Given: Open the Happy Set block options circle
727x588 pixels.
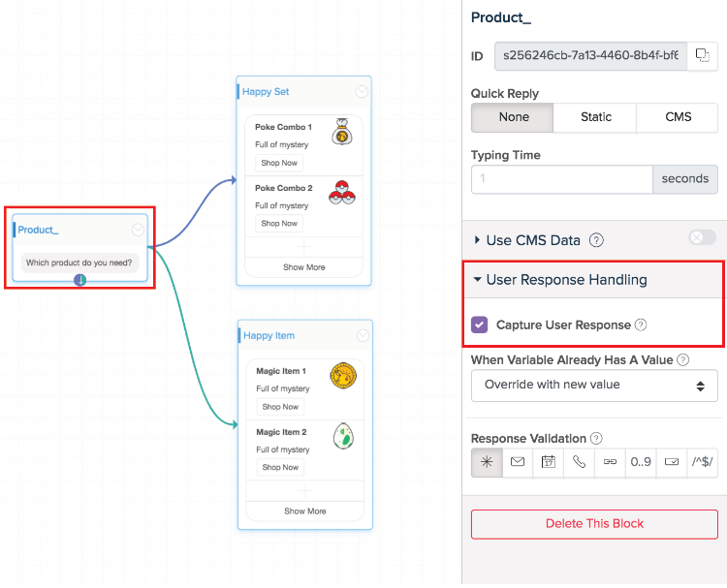Looking at the screenshot, I should coord(362,92).
